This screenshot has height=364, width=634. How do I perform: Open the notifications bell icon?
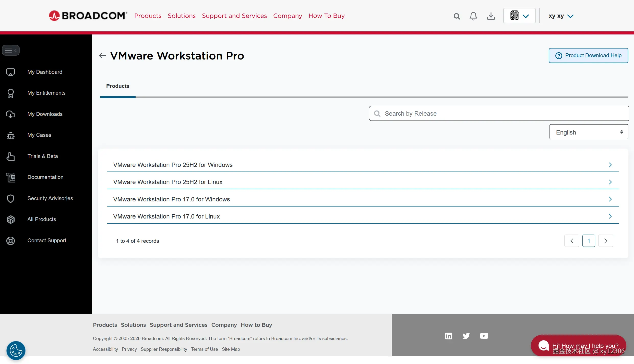(x=473, y=16)
